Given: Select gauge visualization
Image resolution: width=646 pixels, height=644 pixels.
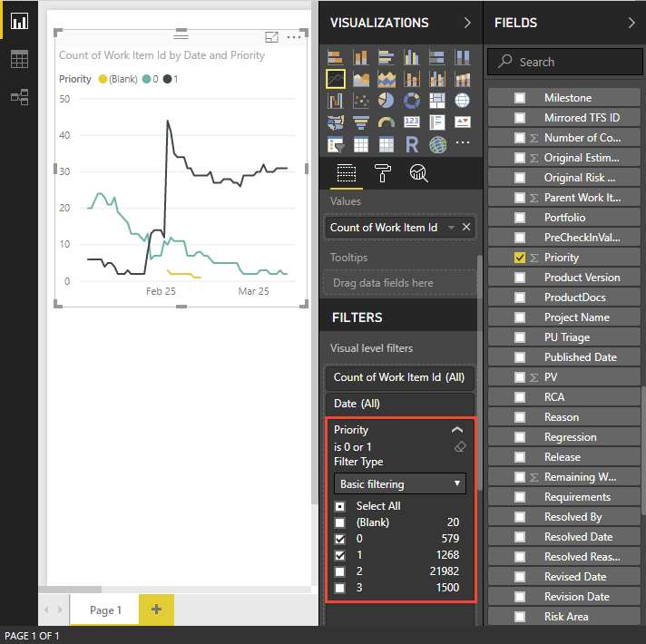Looking at the screenshot, I should coord(386,122).
